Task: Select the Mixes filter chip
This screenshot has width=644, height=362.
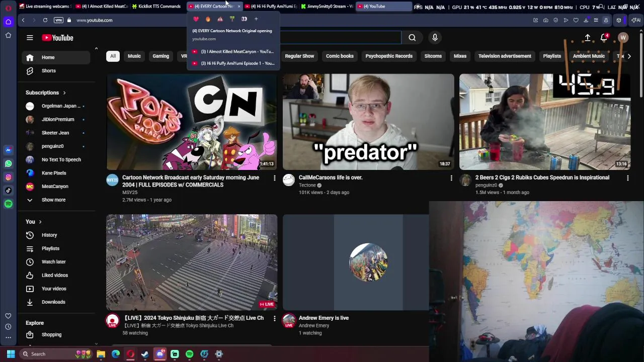Action: click(x=460, y=56)
